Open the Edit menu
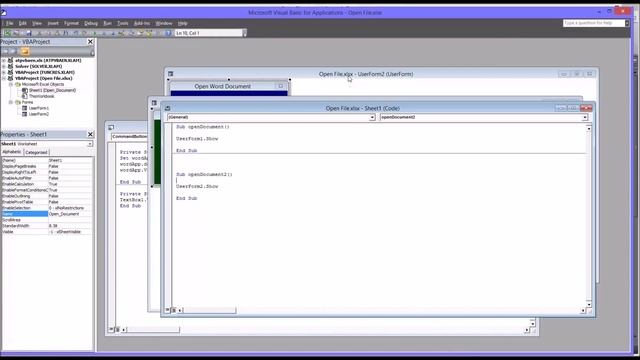Screen dimensions: 640x360 click(x=22, y=23)
